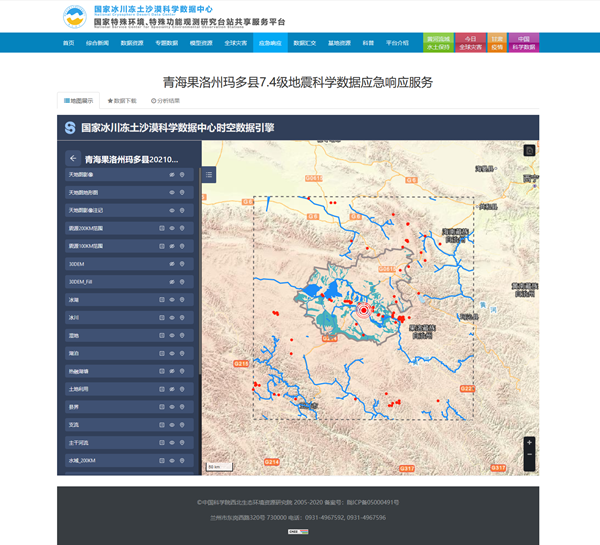Click the earthquake epicenter marker on map
This screenshot has width=600, height=545.
pos(364,311)
